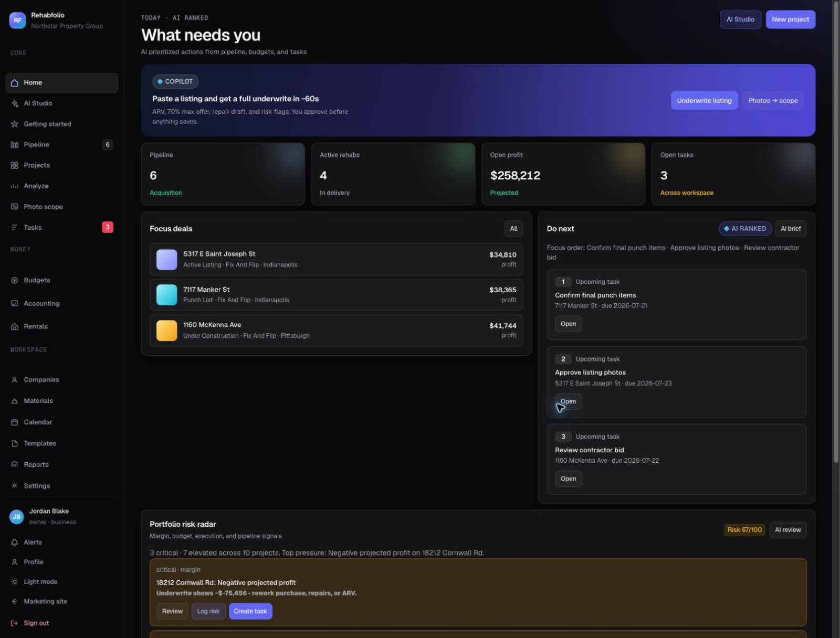Switch theme via Light mode label

pyautogui.click(x=40, y=582)
